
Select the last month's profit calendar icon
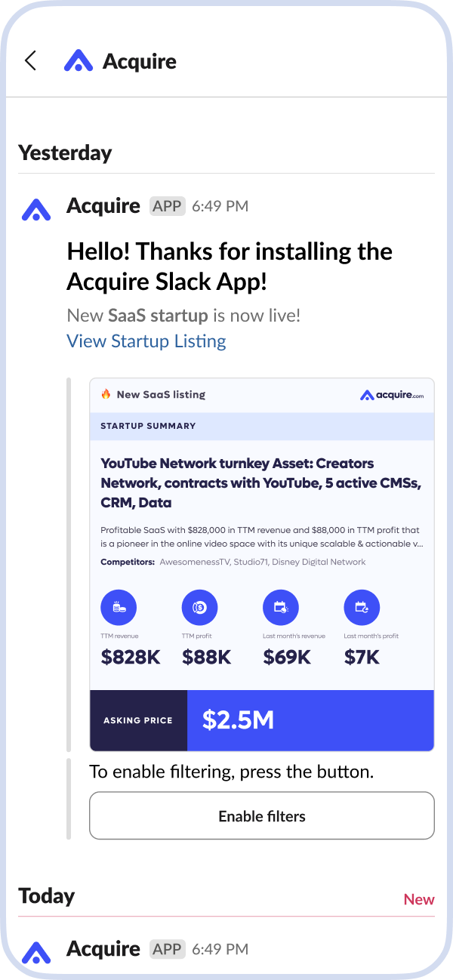point(362,607)
